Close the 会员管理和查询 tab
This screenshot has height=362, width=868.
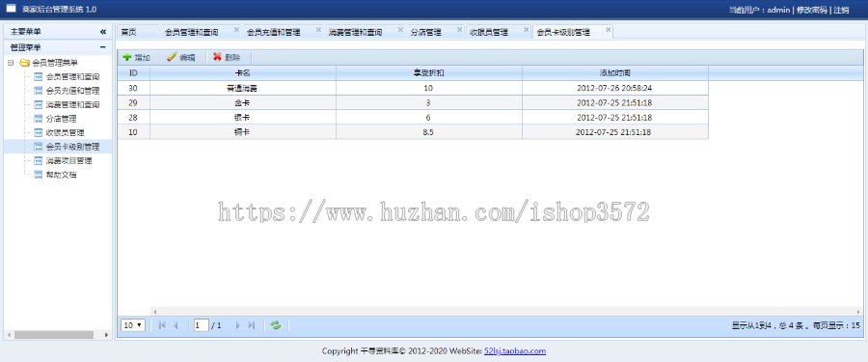pyautogui.click(x=236, y=29)
